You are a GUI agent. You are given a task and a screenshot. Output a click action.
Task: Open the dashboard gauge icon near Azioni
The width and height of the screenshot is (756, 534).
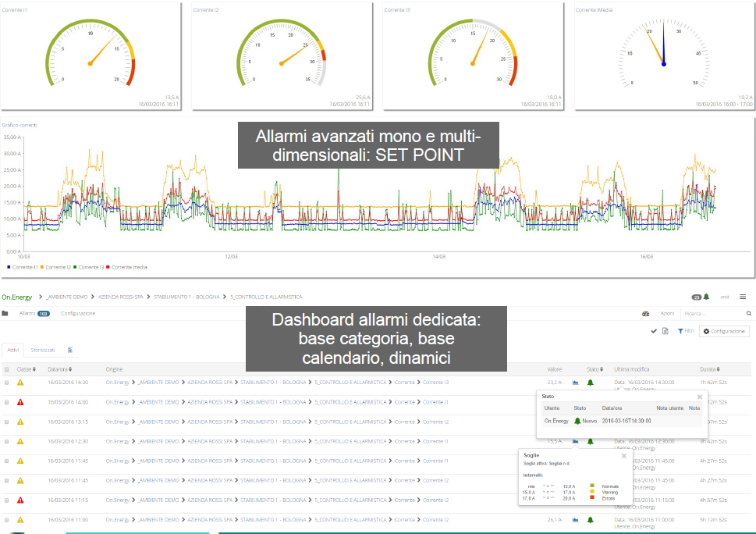(x=645, y=314)
